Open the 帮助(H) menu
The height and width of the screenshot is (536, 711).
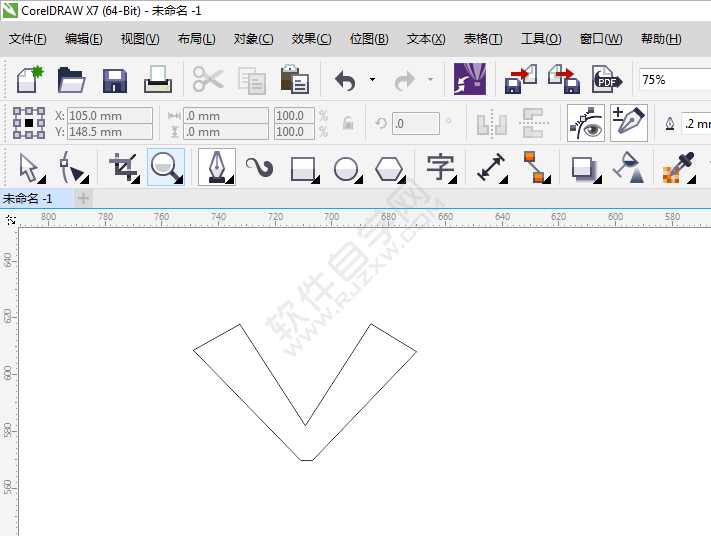coord(661,39)
